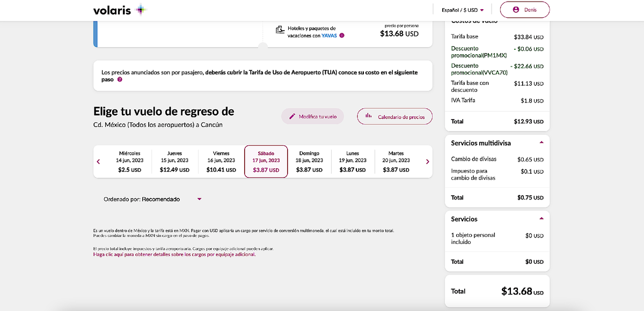Screen dimensions: 644x311
Task: Click the Denis account button
Action: point(524,9)
